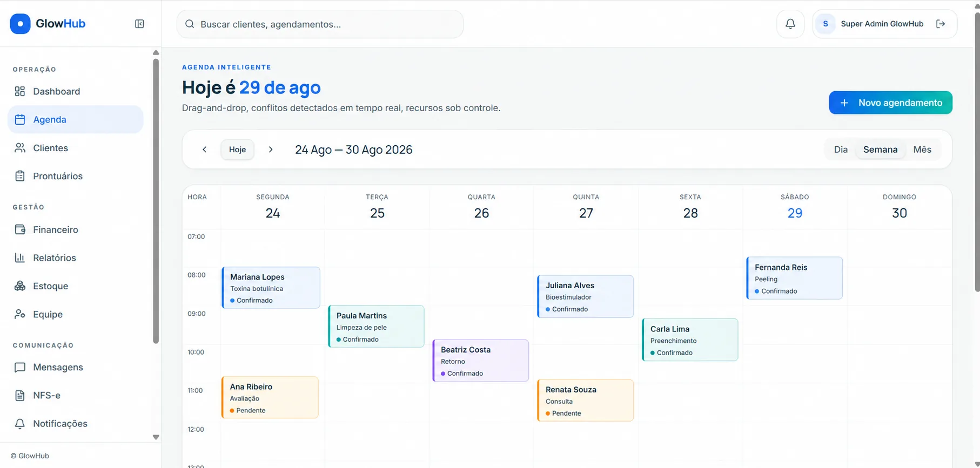Click the Super Admin GlowHub name
Image resolution: width=980 pixels, height=468 pixels.
(x=882, y=24)
